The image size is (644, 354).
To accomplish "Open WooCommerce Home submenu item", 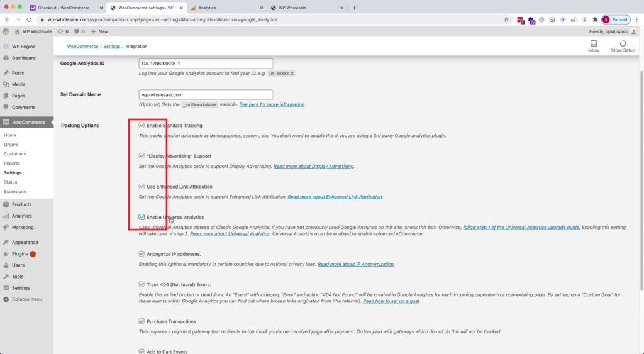I will click(10, 135).
